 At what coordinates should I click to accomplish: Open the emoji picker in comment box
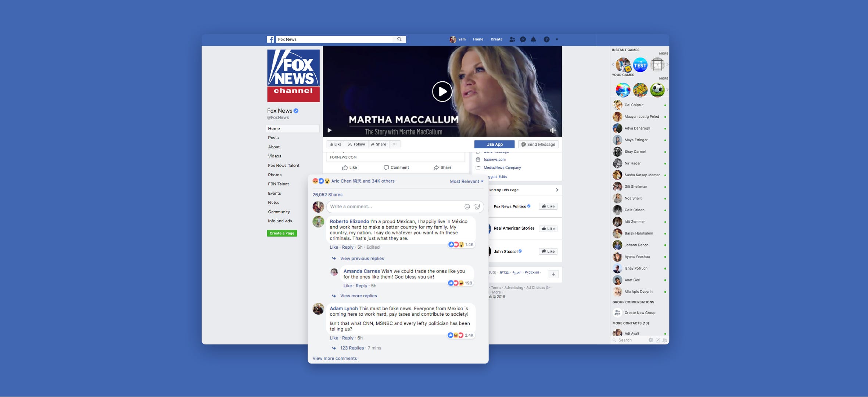tap(467, 207)
